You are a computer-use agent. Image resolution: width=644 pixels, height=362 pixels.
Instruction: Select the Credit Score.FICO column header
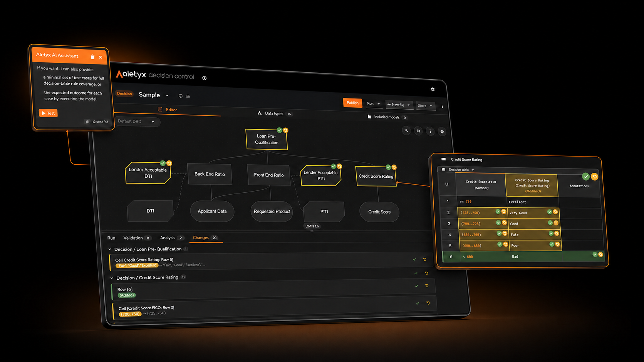[x=481, y=185]
